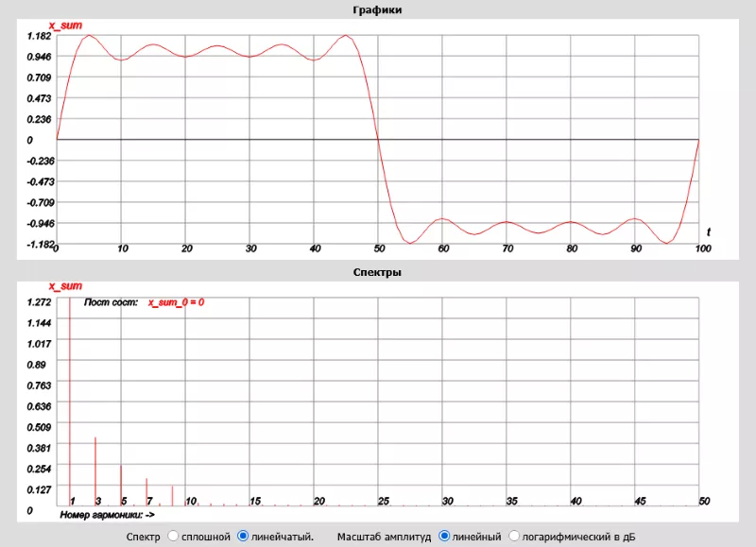This screenshot has height=547, width=756.
Task: Click the 'Номер гармоники' axis label
Action: (106, 515)
